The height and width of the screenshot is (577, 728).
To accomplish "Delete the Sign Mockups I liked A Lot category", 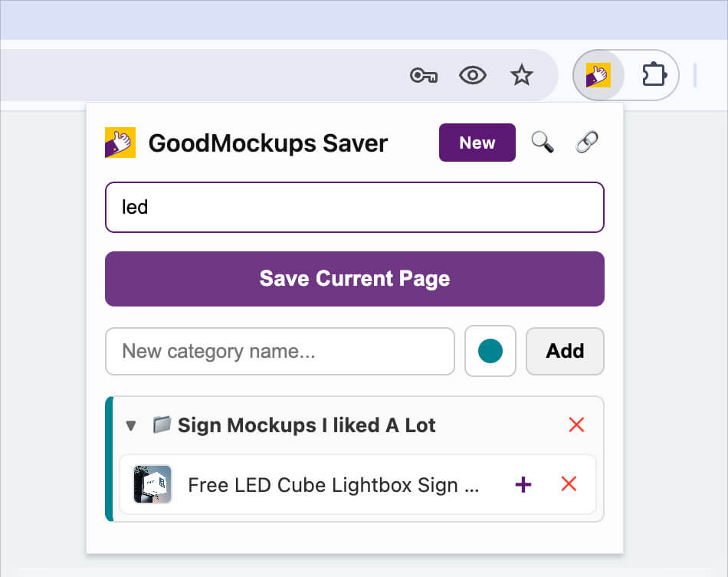I will (x=576, y=425).
